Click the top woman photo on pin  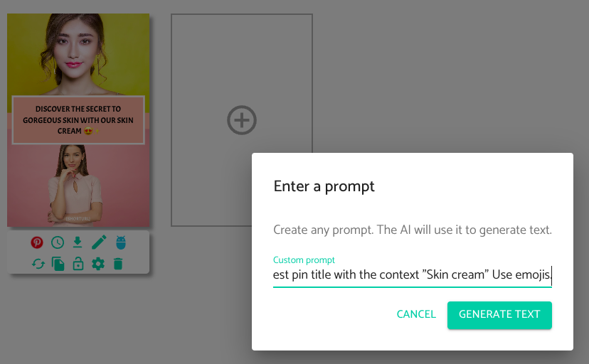point(78,53)
